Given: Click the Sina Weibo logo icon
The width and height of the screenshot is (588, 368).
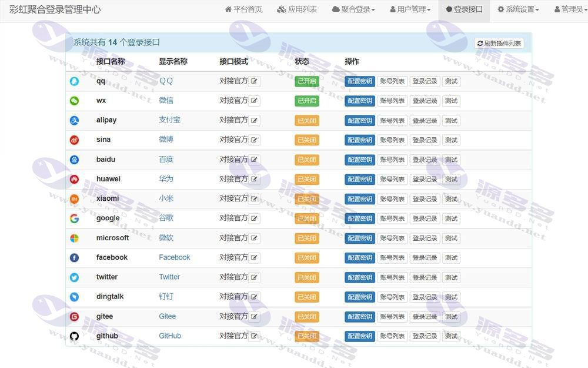Looking at the screenshot, I should click(74, 140).
